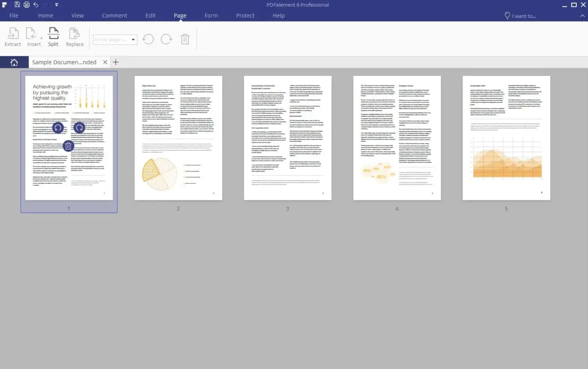
Task: Select the 'Sample Documen...nded' document tab
Action: [64, 62]
